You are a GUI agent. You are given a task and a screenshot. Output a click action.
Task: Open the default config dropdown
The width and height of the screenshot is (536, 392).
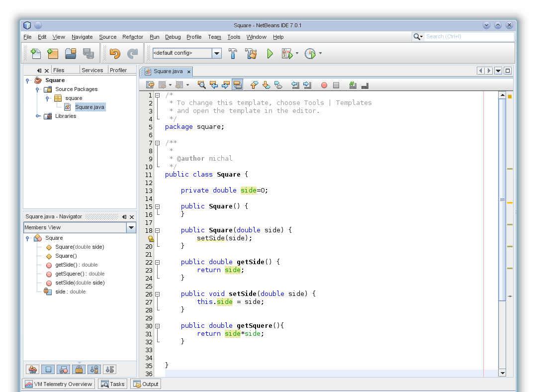click(217, 53)
